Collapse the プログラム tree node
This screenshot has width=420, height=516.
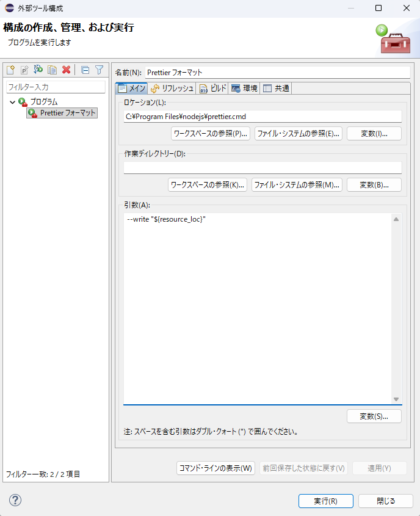pos(13,102)
